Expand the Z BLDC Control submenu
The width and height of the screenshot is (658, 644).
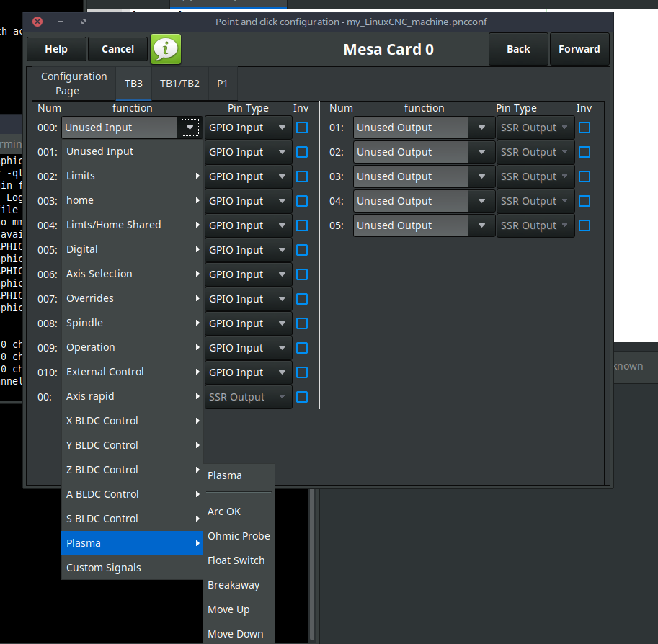(x=132, y=470)
